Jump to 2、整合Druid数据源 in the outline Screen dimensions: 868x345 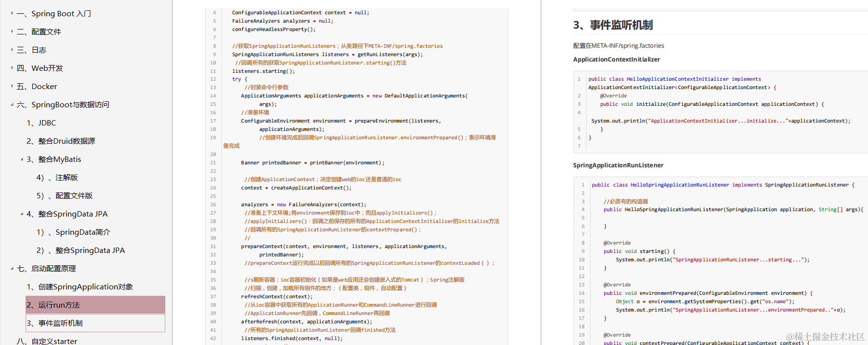pos(61,141)
